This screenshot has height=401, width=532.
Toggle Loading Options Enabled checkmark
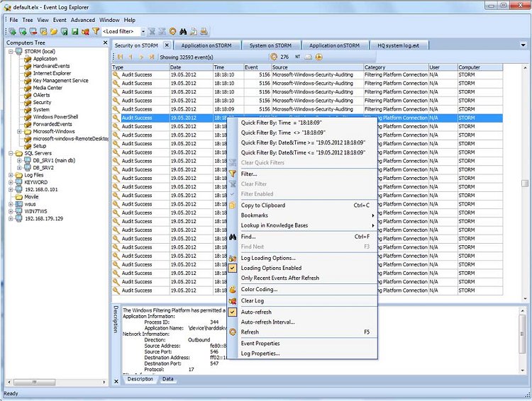[x=232, y=269]
